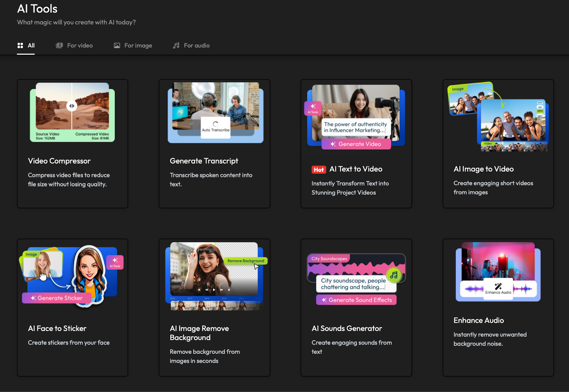Image resolution: width=569 pixels, height=392 pixels.
Task: Click the pink AI Tools badge on Text to Video
Action: coord(313,108)
